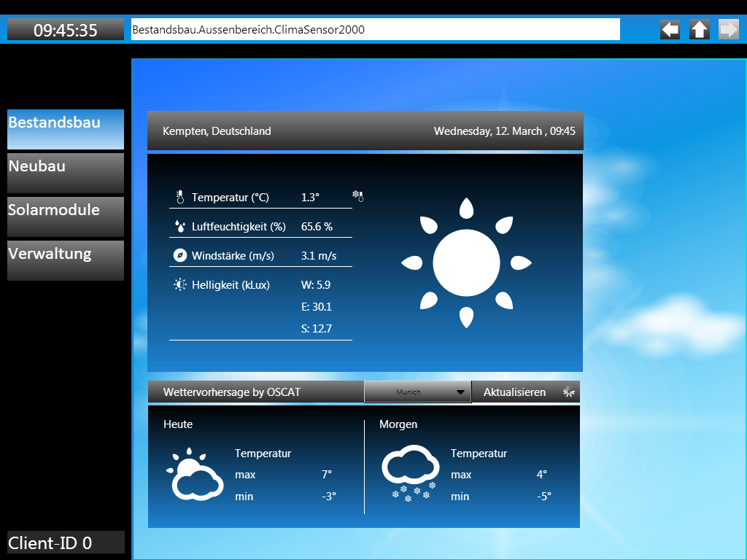This screenshot has height=560, width=747.
Task: Click the compass icon next to Windstärke
Action: (180, 256)
